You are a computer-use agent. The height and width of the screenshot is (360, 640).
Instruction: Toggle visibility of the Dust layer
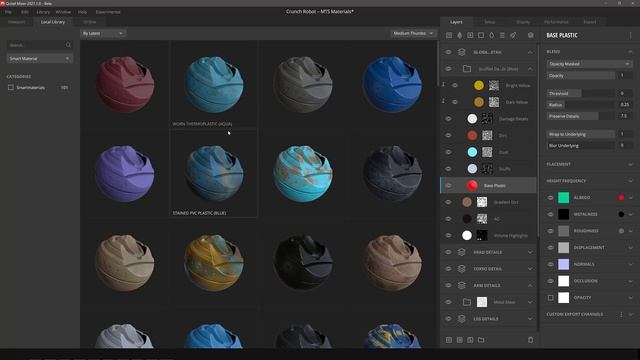[x=448, y=152]
